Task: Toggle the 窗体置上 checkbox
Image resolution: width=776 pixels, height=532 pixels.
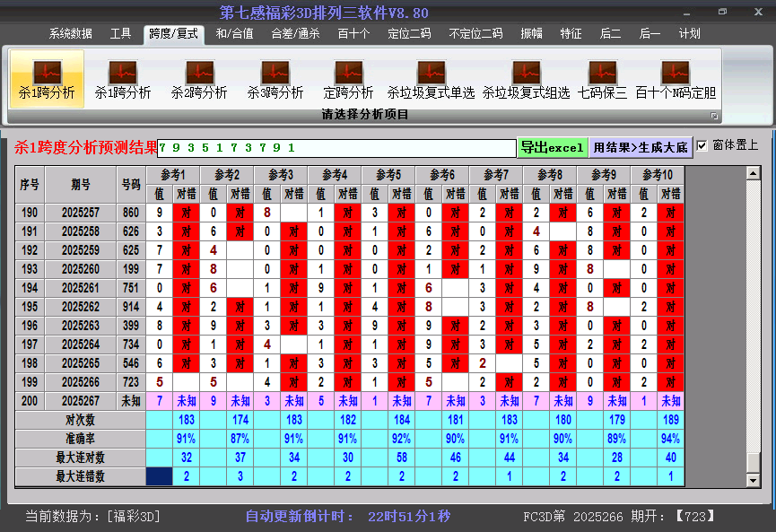Action: click(x=702, y=145)
